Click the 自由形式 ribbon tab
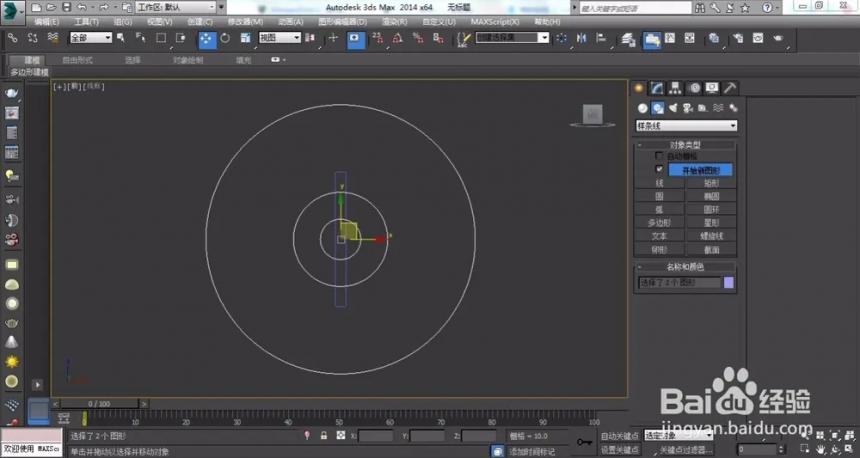Image resolution: width=860 pixels, height=458 pixels. (x=77, y=60)
